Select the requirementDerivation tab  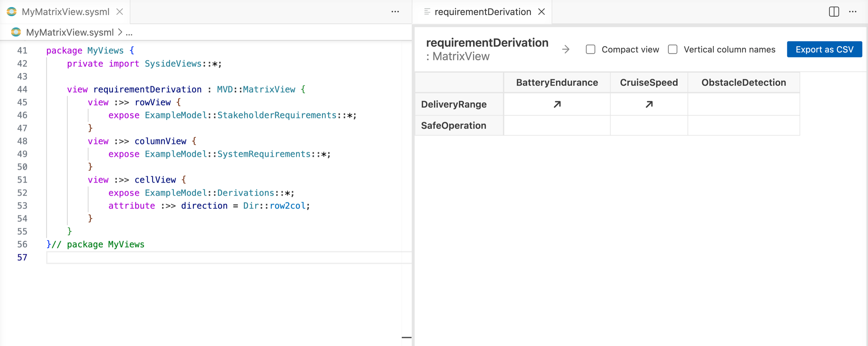pos(482,12)
